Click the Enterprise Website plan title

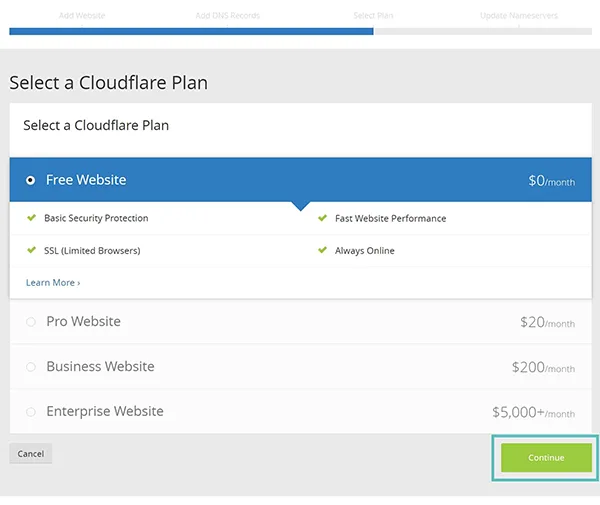(x=105, y=411)
